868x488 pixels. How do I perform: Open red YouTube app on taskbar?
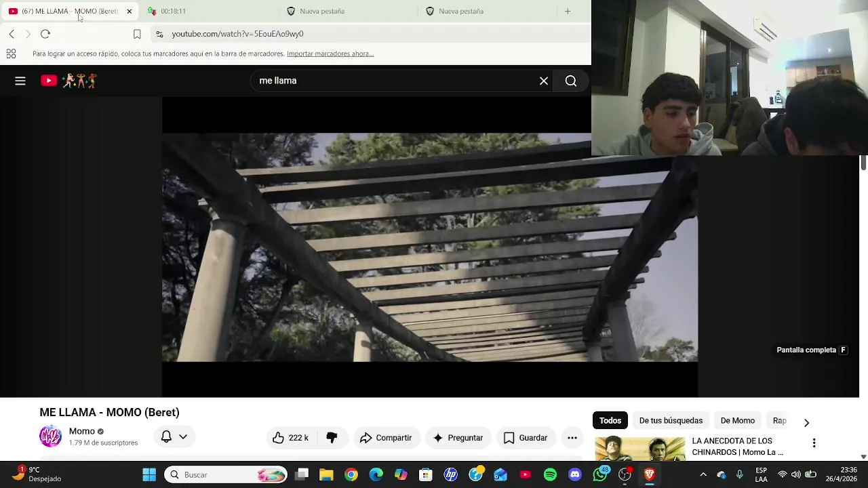click(x=526, y=475)
